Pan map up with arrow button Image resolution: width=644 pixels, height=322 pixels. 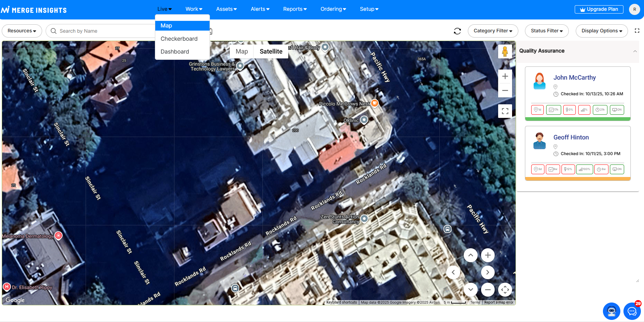[470, 255]
